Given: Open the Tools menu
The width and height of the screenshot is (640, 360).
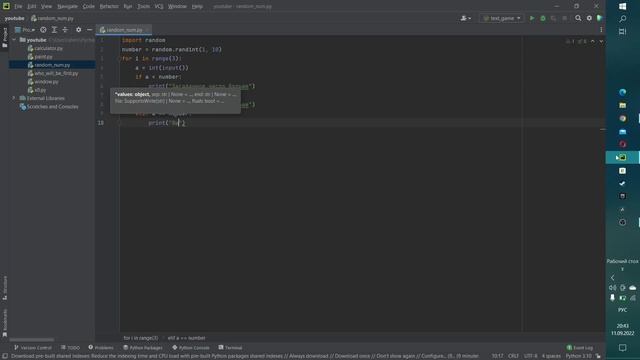Looking at the screenshot, I should [x=143, y=7].
